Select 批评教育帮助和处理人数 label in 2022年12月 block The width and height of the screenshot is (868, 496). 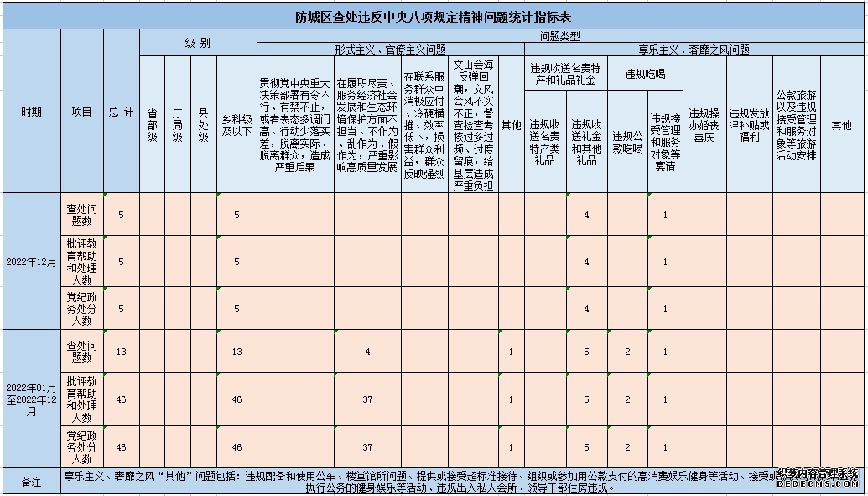82,261
